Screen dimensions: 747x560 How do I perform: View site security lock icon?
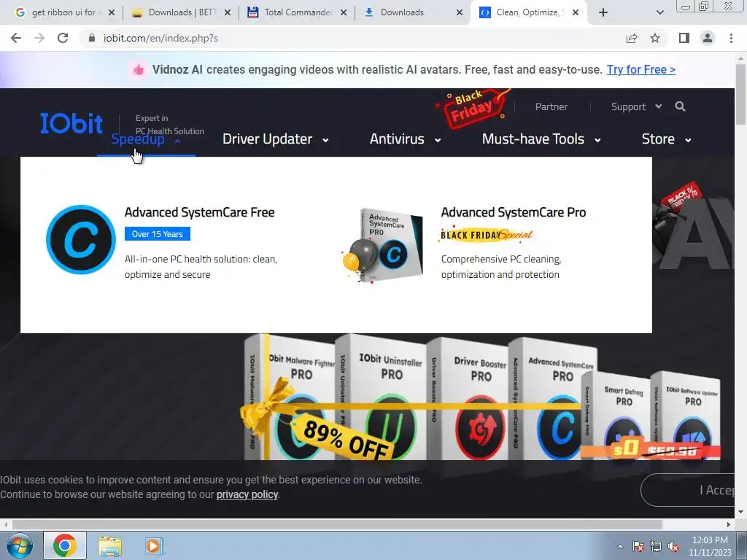pos(92,38)
